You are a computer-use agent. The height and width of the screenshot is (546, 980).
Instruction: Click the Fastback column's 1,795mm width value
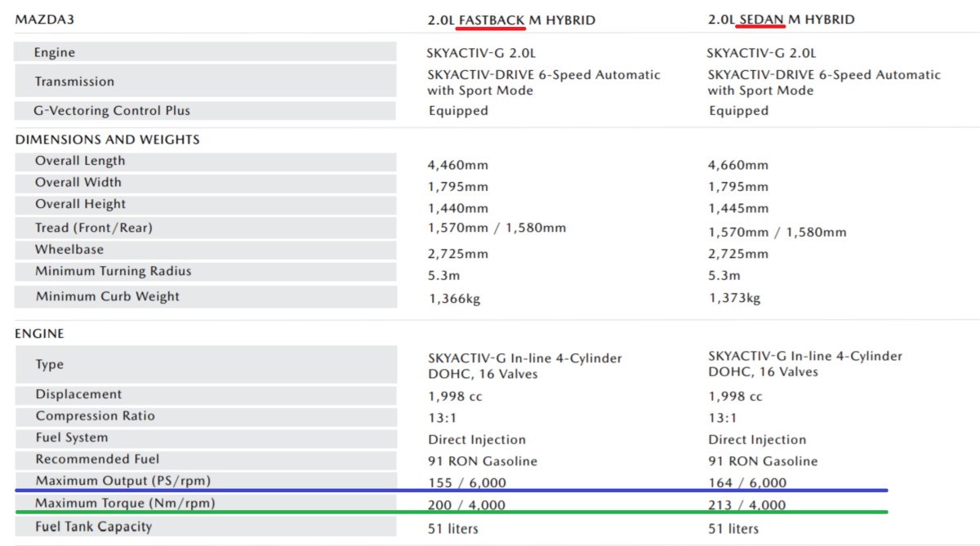(x=458, y=187)
